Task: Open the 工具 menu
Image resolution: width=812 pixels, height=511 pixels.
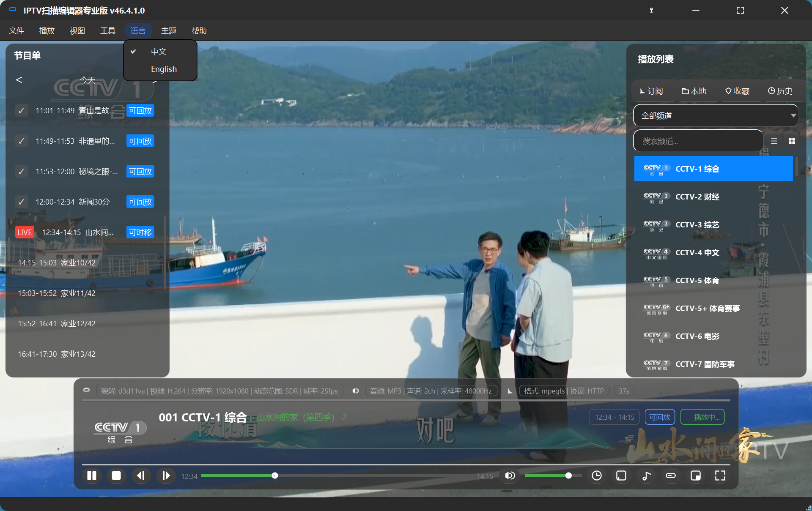Action: click(108, 30)
